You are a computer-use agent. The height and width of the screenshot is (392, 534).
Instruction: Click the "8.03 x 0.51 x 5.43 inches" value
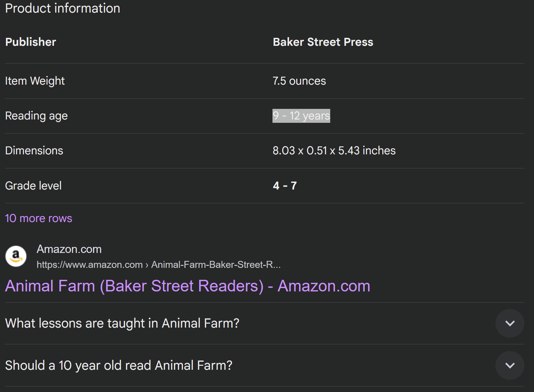tap(334, 151)
